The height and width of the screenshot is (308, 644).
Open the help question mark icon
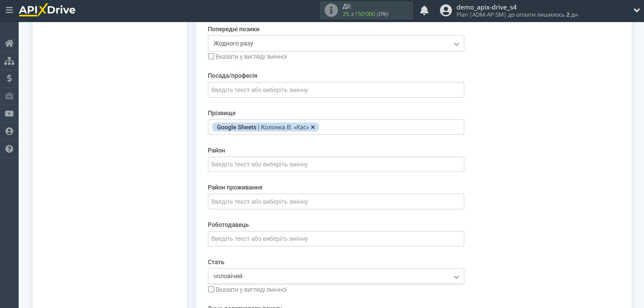click(x=9, y=149)
